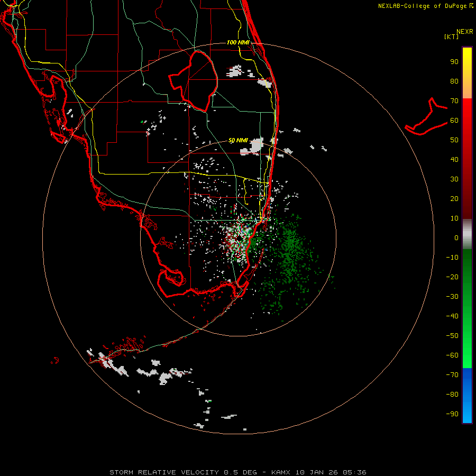Click the -80 value on the velocity scale
476x476 pixels.
pyautogui.click(x=452, y=395)
